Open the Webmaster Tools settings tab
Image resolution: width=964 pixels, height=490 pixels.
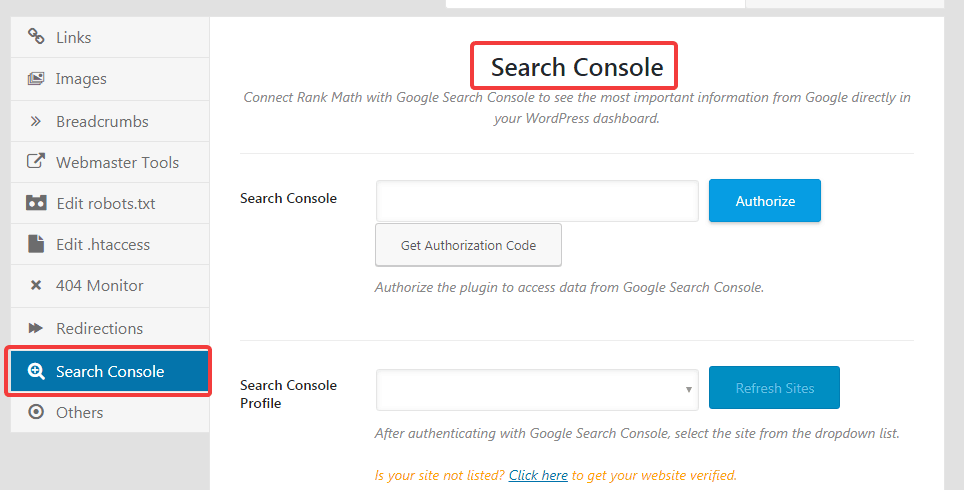pos(117,162)
